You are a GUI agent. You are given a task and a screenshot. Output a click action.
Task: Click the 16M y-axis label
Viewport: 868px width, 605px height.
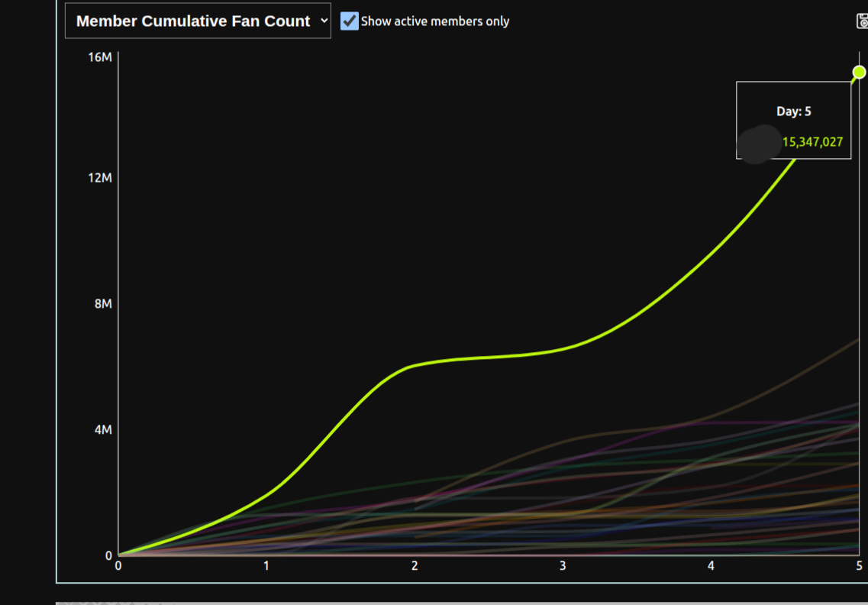pos(100,57)
